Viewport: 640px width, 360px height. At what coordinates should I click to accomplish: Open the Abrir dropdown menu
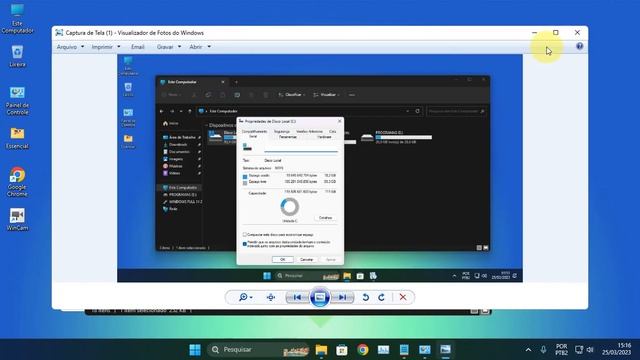(x=200, y=47)
